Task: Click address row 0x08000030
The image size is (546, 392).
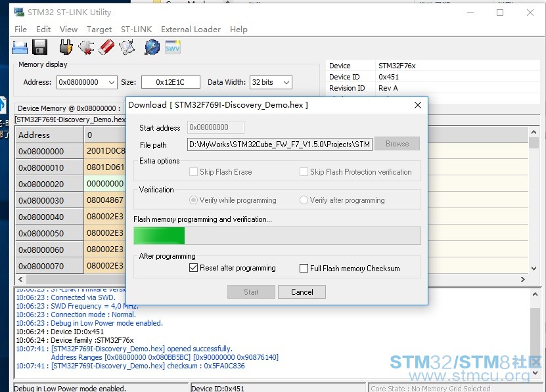Action: 49,200
